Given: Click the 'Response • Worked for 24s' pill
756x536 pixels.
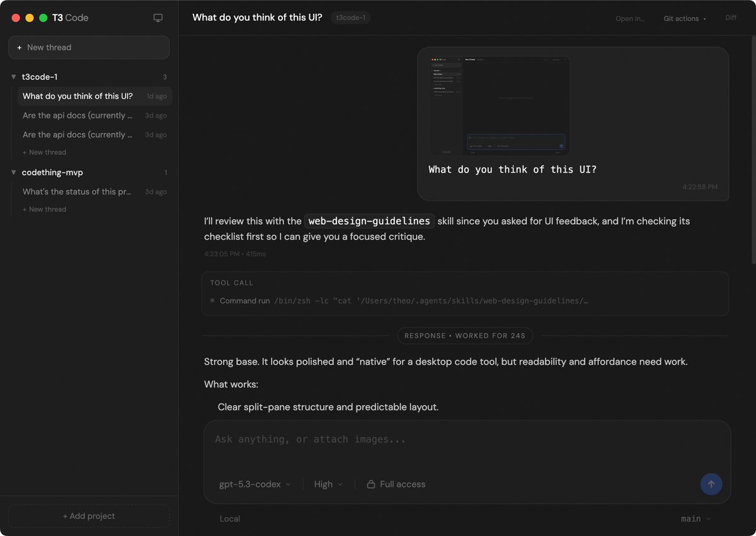Looking at the screenshot, I should coord(465,336).
